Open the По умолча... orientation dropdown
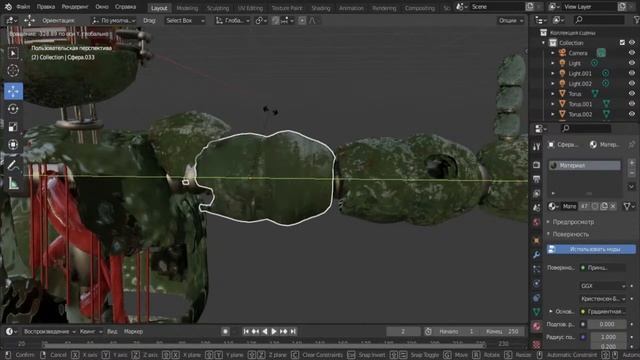 (x=114, y=20)
